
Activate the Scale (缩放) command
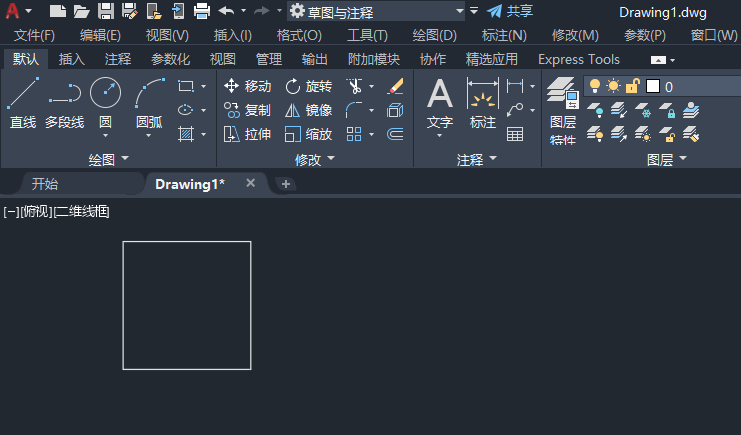point(309,134)
